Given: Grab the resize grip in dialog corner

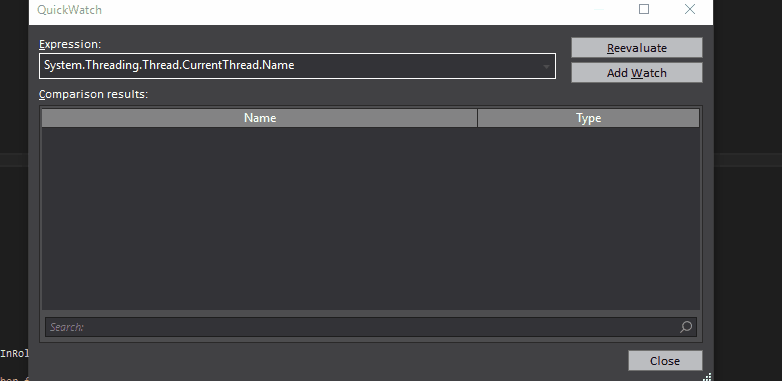Looking at the screenshot, I should 707,377.
